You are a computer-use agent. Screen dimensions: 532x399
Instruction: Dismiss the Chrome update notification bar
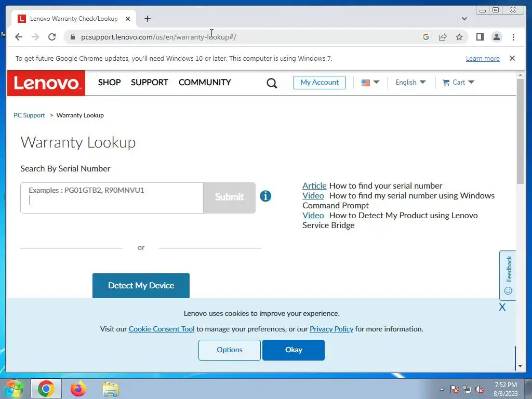tap(512, 58)
